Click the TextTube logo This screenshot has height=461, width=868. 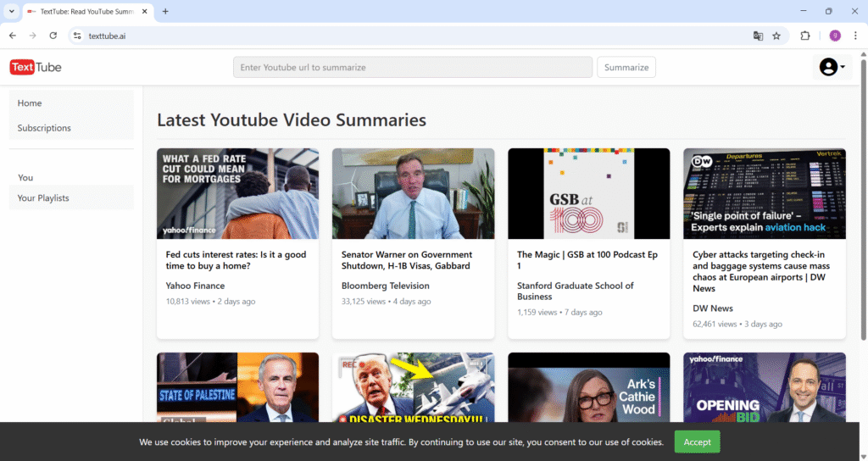tap(36, 68)
